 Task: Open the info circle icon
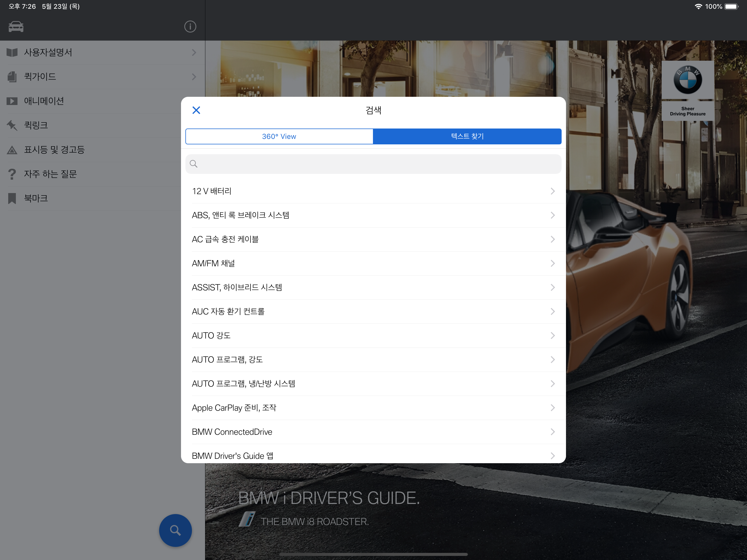coord(190,27)
